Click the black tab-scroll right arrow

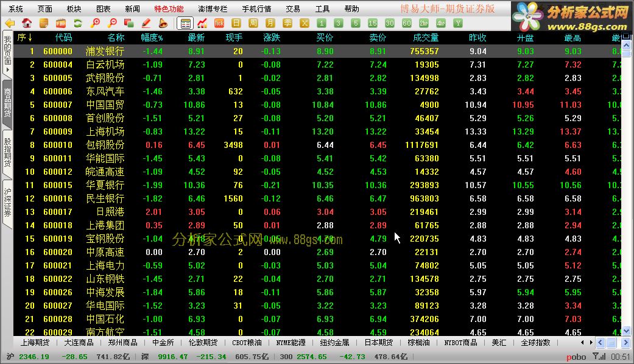point(591,343)
